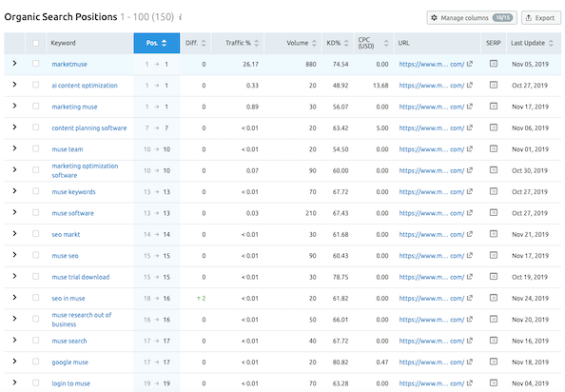
Task: Open the marketmuse keyword link
Action: point(69,64)
